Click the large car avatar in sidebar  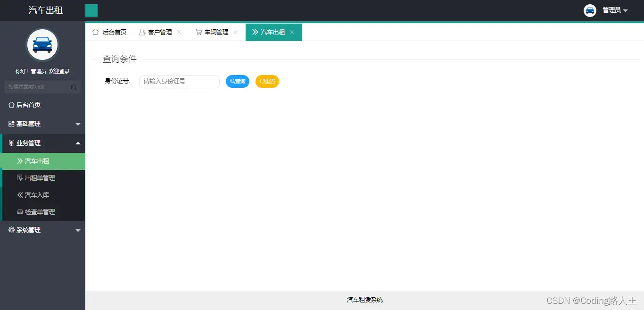tap(42, 45)
